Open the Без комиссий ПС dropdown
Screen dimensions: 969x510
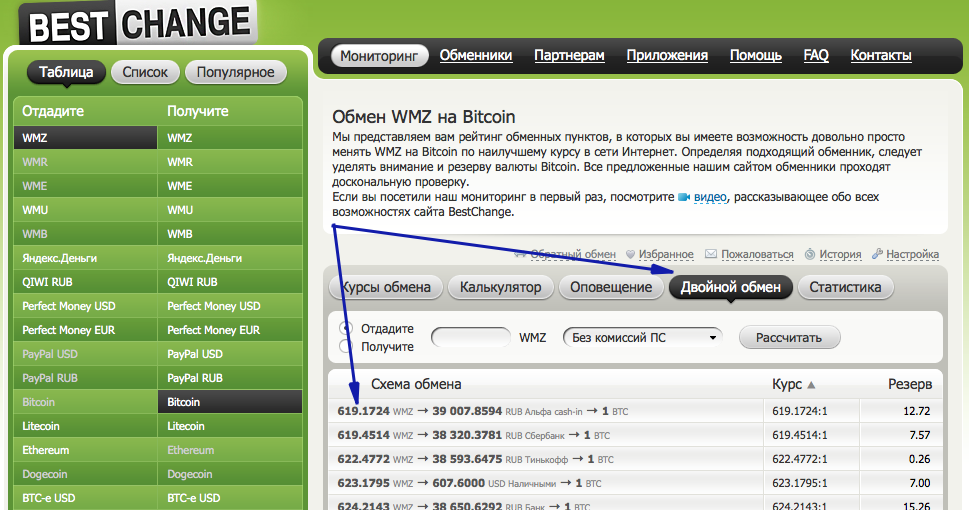click(x=643, y=338)
